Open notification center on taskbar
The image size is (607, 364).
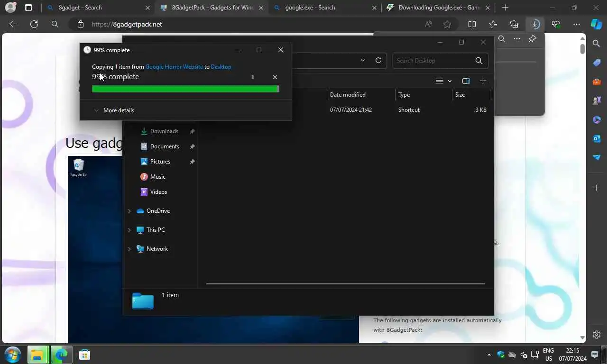[x=595, y=355]
